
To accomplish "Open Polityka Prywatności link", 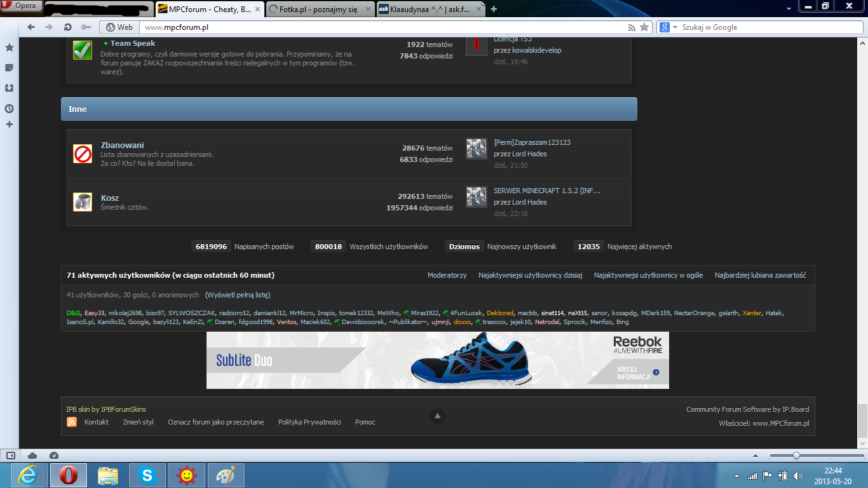I will tap(309, 422).
